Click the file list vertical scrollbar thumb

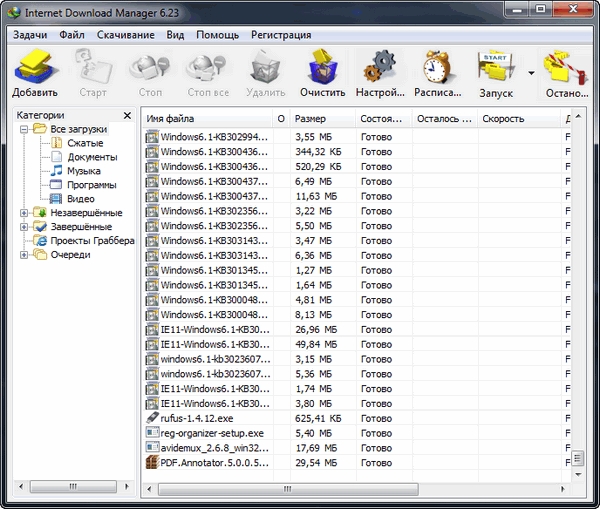(578, 458)
